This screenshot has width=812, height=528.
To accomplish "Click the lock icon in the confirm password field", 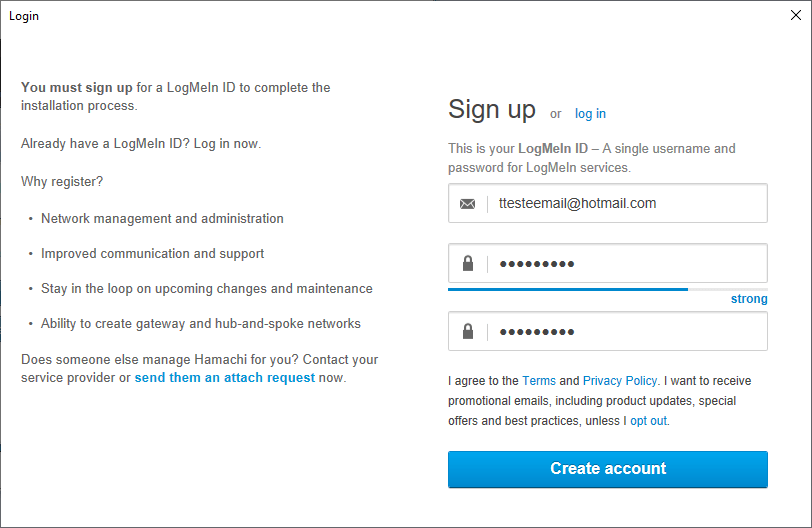I will (x=467, y=332).
